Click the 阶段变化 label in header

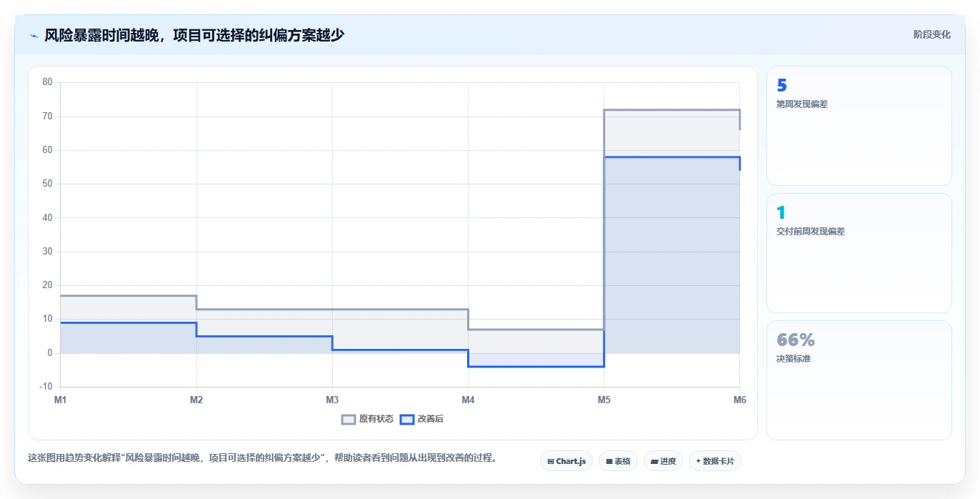click(931, 34)
